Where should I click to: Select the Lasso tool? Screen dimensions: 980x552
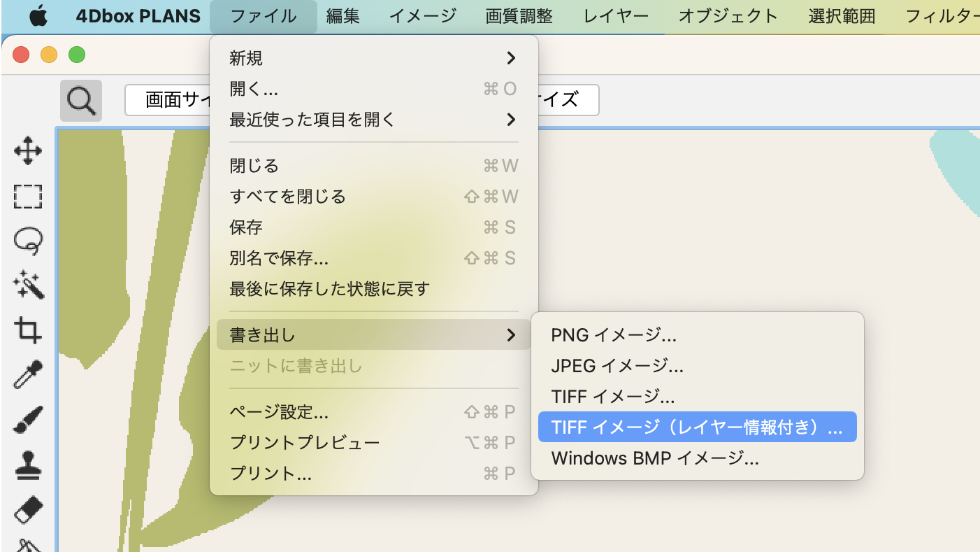pyautogui.click(x=28, y=241)
